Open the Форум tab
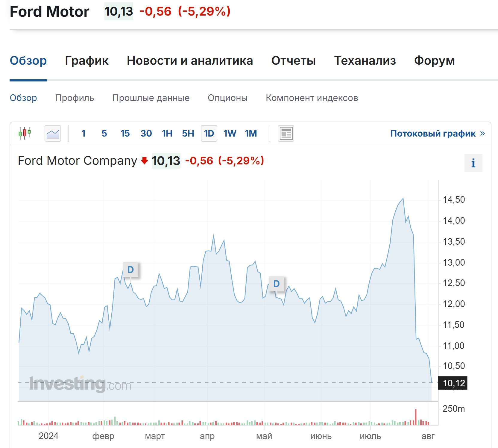 click(434, 61)
